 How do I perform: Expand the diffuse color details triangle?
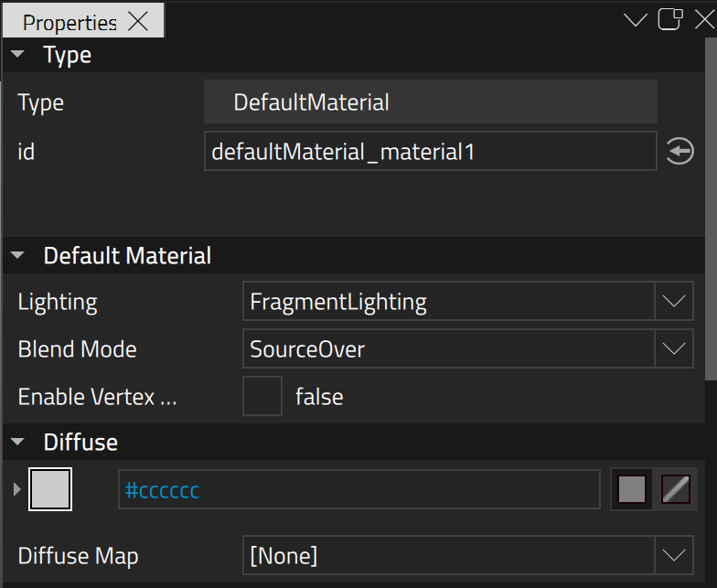point(16,489)
